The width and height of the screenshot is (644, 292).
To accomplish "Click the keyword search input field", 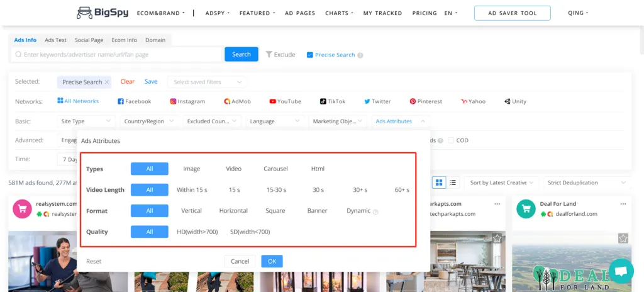I will (119, 55).
